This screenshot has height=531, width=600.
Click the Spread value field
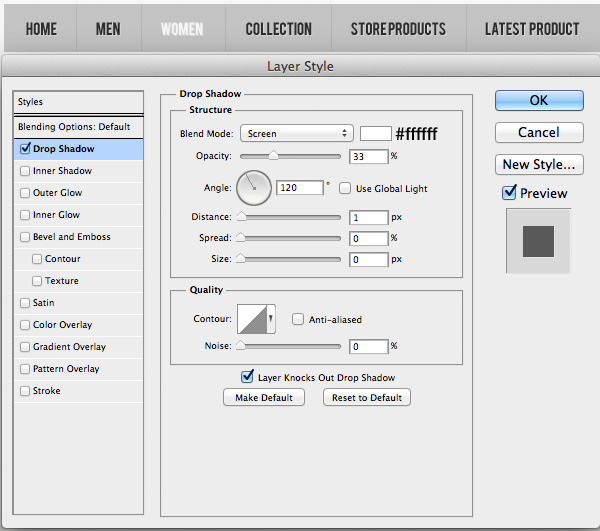tap(368, 238)
